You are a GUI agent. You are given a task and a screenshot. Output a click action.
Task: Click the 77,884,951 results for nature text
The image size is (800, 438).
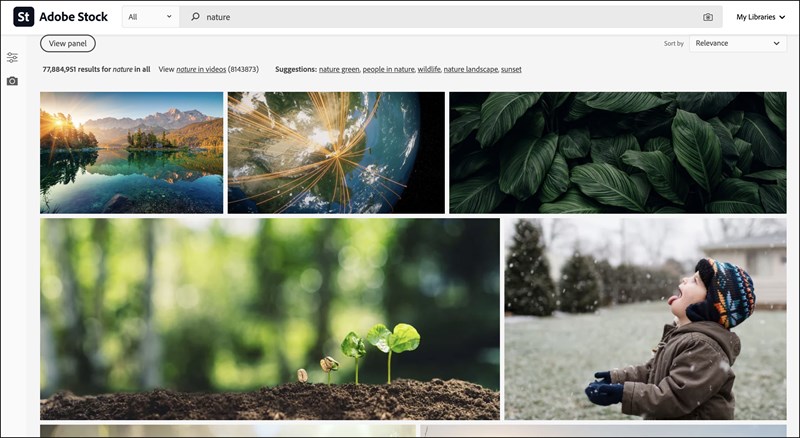point(96,69)
